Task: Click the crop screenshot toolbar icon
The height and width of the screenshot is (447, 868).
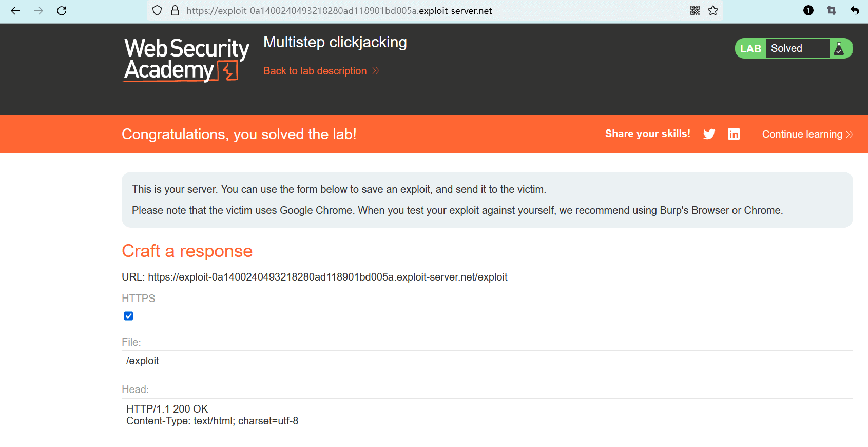Action: (x=832, y=11)
